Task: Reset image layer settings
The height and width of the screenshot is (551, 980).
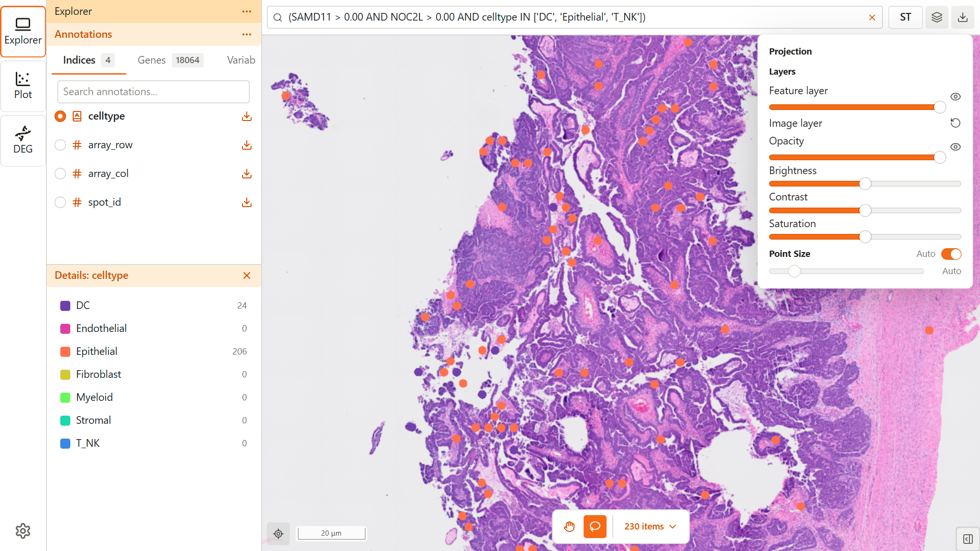Action: point(955,123)
